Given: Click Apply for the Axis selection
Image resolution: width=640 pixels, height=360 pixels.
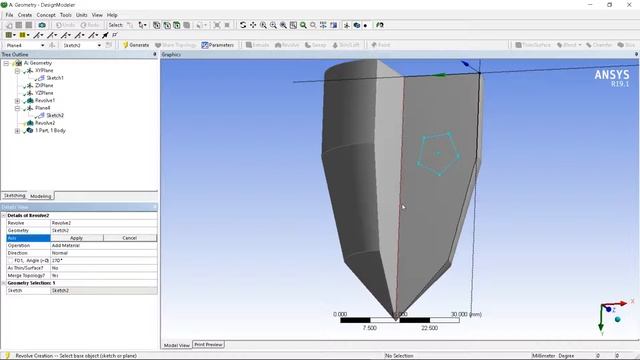Looking at the screenshot, I should click(x=77, y=238).
